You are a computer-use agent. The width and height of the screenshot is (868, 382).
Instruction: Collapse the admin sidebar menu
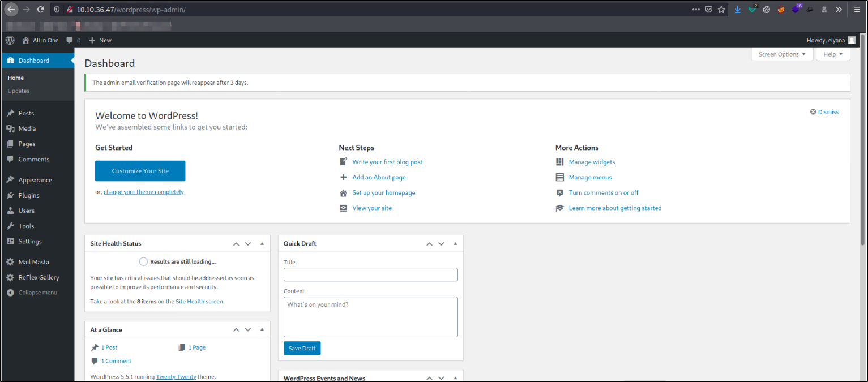[x=32, y=293]
